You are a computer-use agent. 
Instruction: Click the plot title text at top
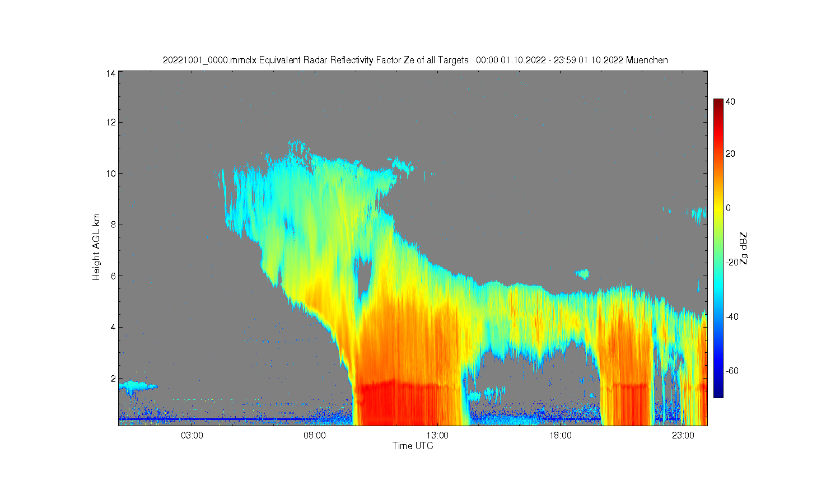(415, 60)
